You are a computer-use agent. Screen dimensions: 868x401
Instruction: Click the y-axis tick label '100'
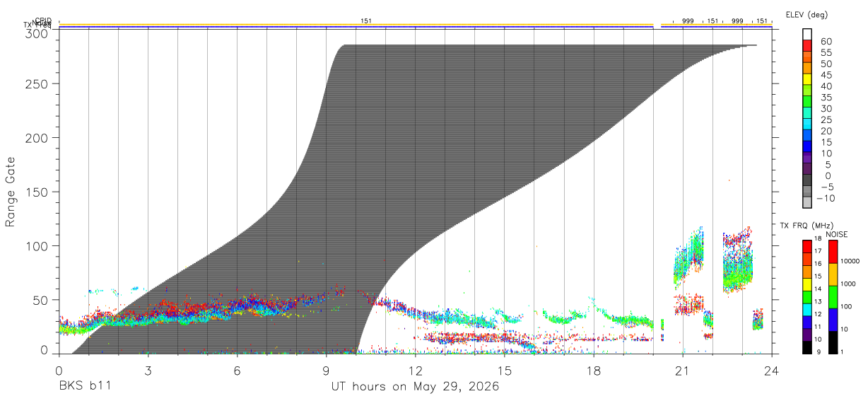coord(37,246)
